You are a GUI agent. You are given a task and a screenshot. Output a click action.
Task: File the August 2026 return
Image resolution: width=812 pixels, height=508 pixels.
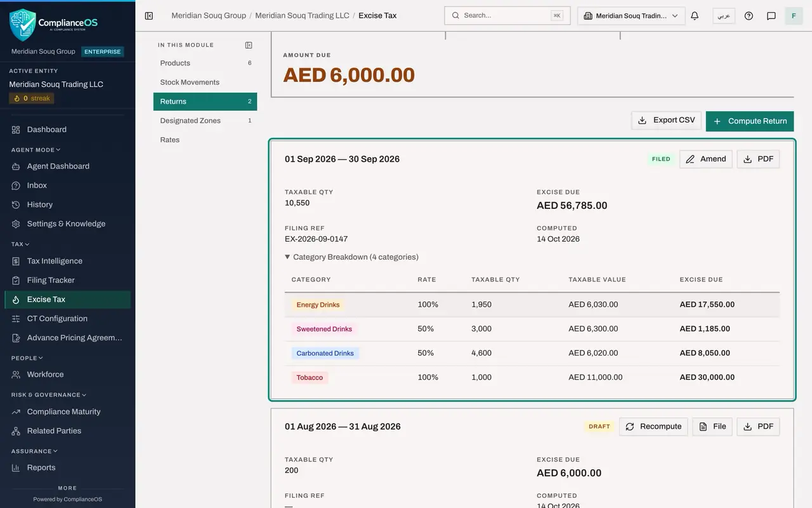[712, 427]
